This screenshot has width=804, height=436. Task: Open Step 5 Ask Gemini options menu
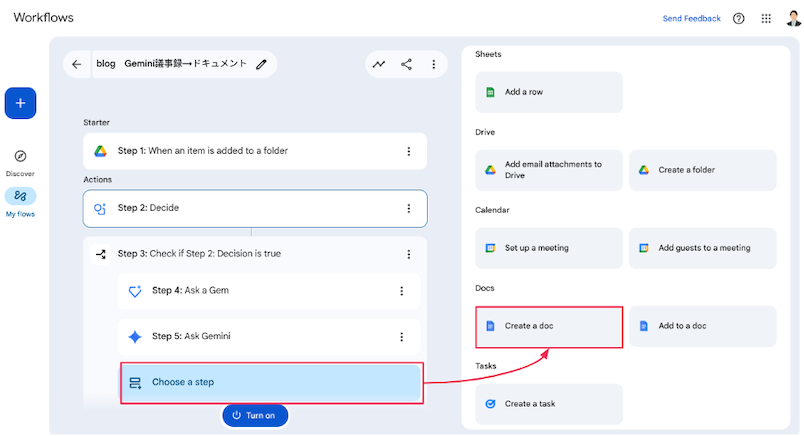(x=401, y=336)
